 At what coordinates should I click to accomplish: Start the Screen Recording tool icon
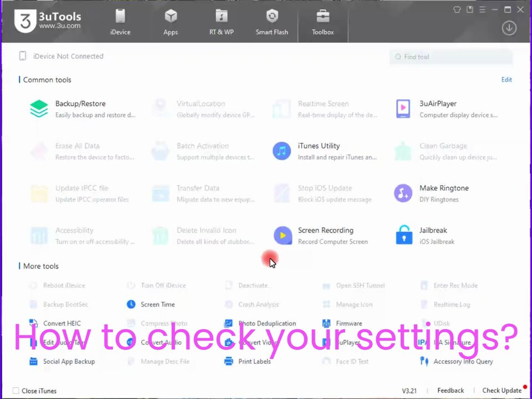[283, 236]
